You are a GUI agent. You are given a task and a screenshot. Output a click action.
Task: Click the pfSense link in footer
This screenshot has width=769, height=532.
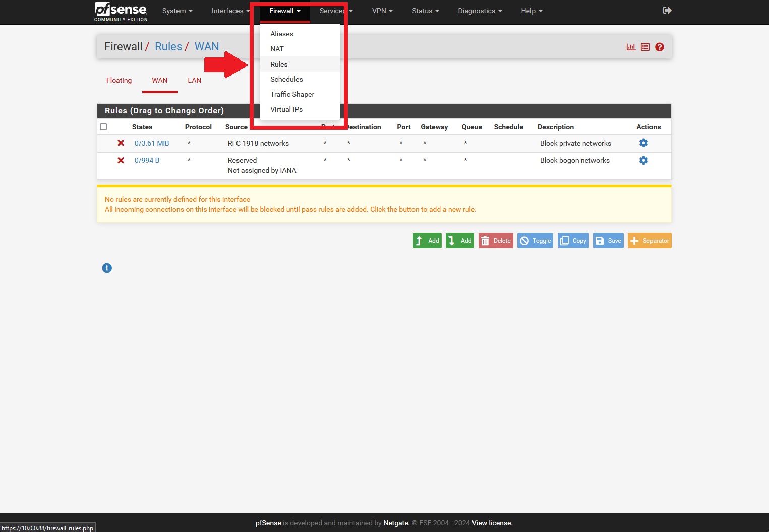coord(268,523)
